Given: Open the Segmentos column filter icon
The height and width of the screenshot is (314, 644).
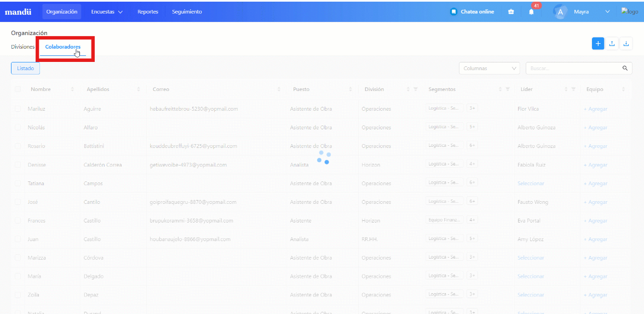Looking at the screenshot, I should coord(507,89).
